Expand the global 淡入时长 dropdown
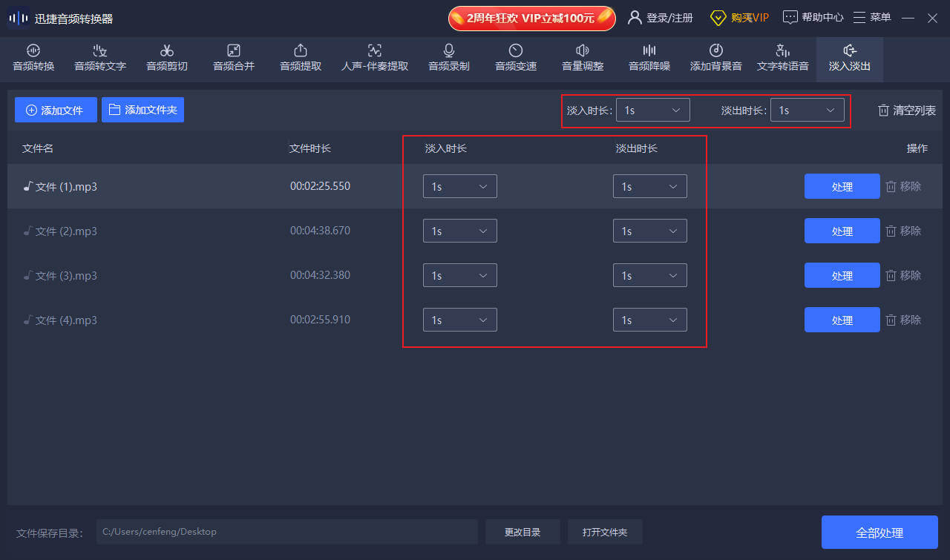The width and height of the screenshot is (950, 560). tap(653, 110)
